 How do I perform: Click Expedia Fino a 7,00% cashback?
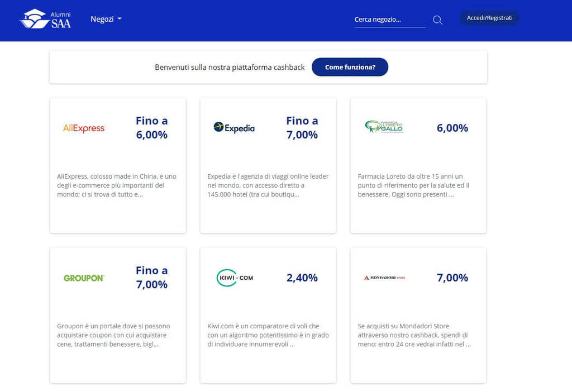click(x=302, y=128)
